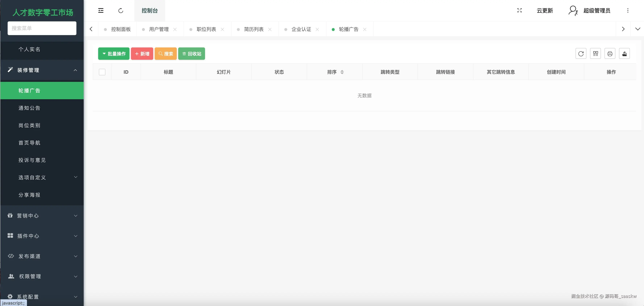Click the red 新增 button
The image size is (644, 306).
pyautogui.click(x=142, y=53)
